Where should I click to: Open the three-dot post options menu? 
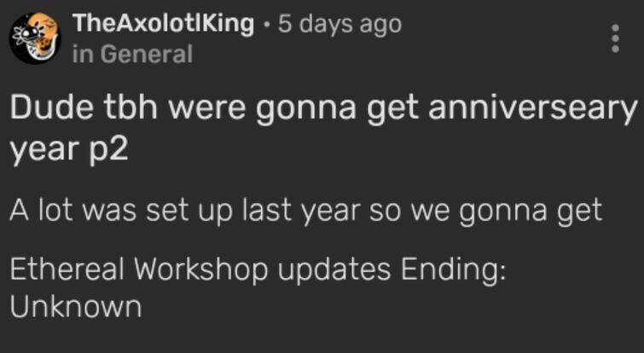(615, 38)
